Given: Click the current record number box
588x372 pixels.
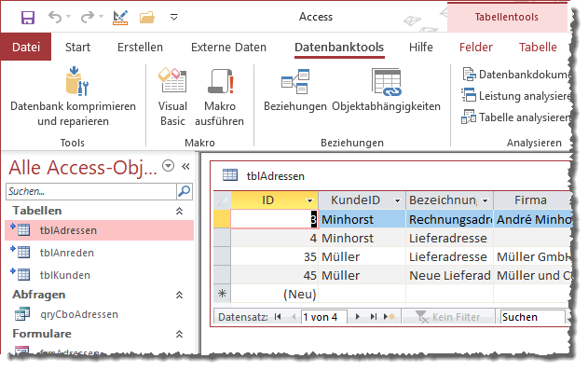Looking at the screenshot, I should tap(324, 317).
